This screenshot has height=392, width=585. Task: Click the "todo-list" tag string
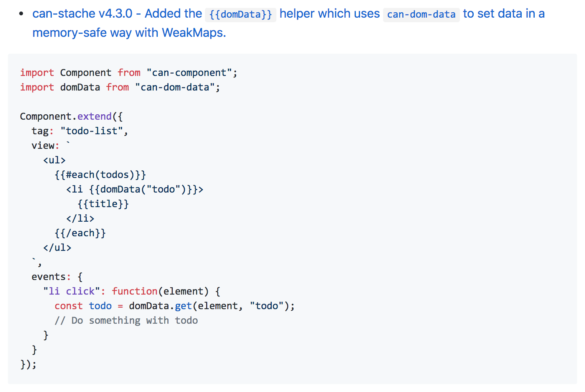tap(92, 131)
